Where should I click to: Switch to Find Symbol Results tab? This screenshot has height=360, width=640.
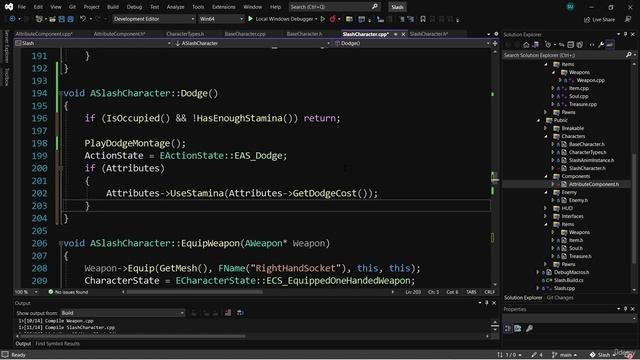tap(58, 344)
